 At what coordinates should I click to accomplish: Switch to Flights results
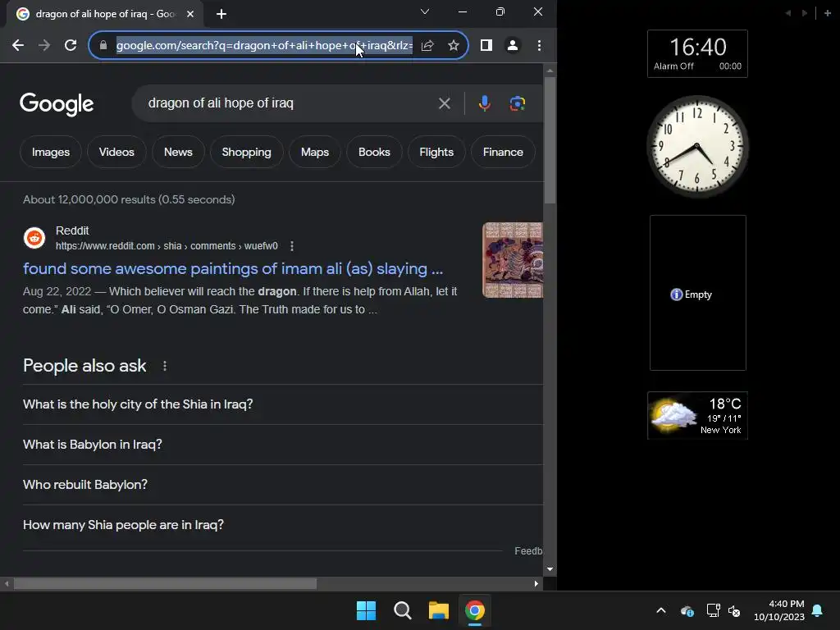(x=436, y=152)
